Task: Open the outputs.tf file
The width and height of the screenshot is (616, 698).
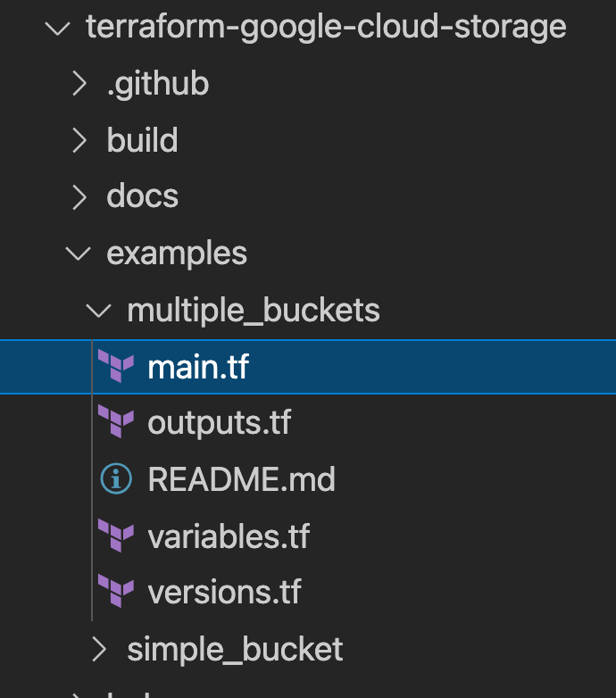Action: (220, 423)
